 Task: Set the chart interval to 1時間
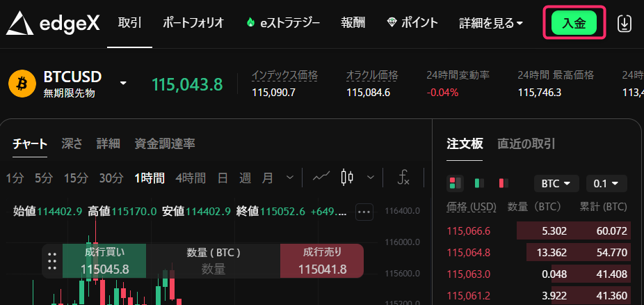pyautogui.click(x=150, y=178)
